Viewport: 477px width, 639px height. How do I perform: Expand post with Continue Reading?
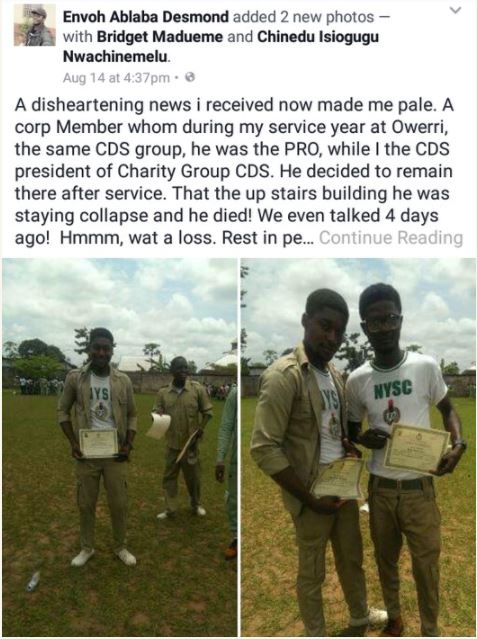[x=391, y=238]
